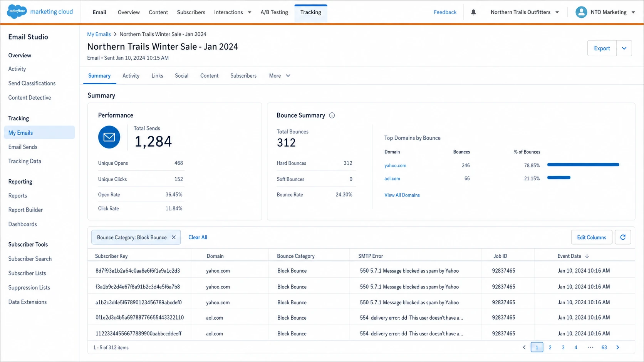The height and width of the screenshot is (362, 644).
Task: Open the Northern Trails Outfitters account dropdown
Action: click(557, 12)
